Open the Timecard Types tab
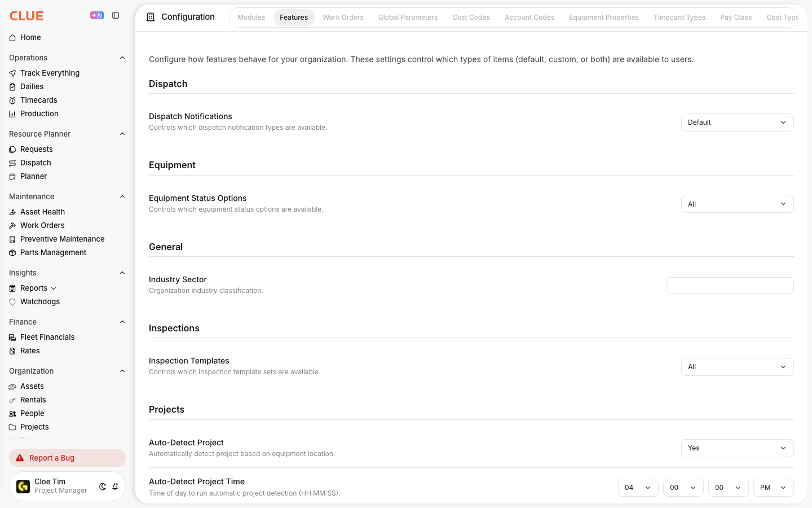 679,17
